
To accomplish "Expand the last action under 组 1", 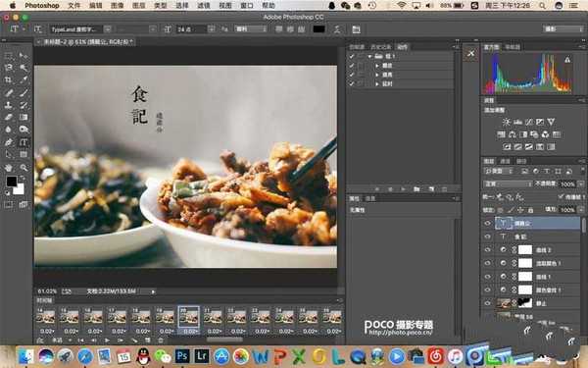I will click(x=377, y=83).
